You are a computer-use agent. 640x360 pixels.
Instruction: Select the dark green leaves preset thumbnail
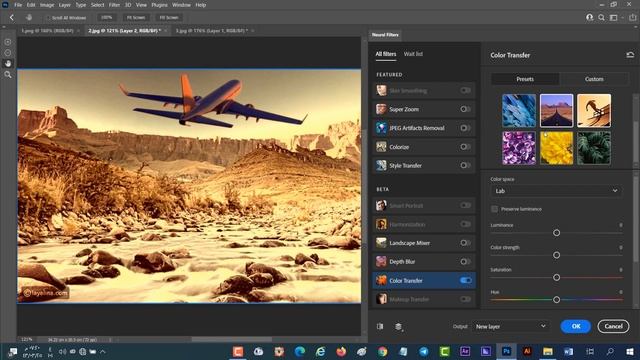594,148
